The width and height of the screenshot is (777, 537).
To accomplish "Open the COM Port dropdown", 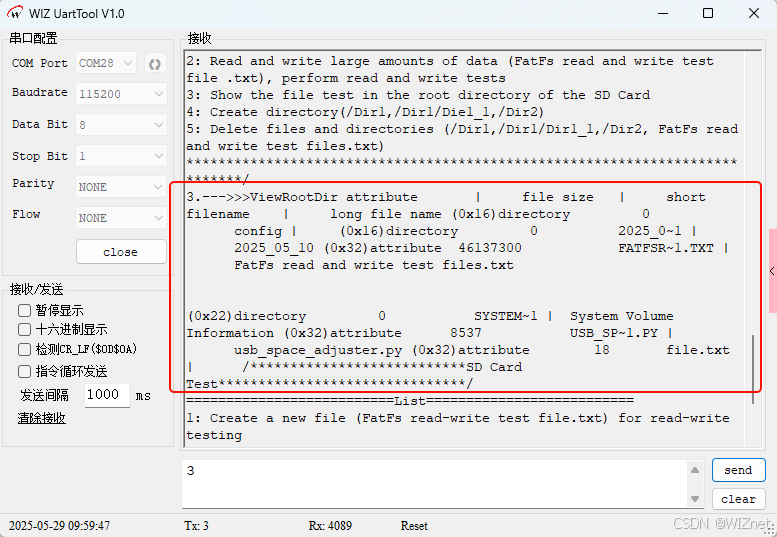I will 106,63.
